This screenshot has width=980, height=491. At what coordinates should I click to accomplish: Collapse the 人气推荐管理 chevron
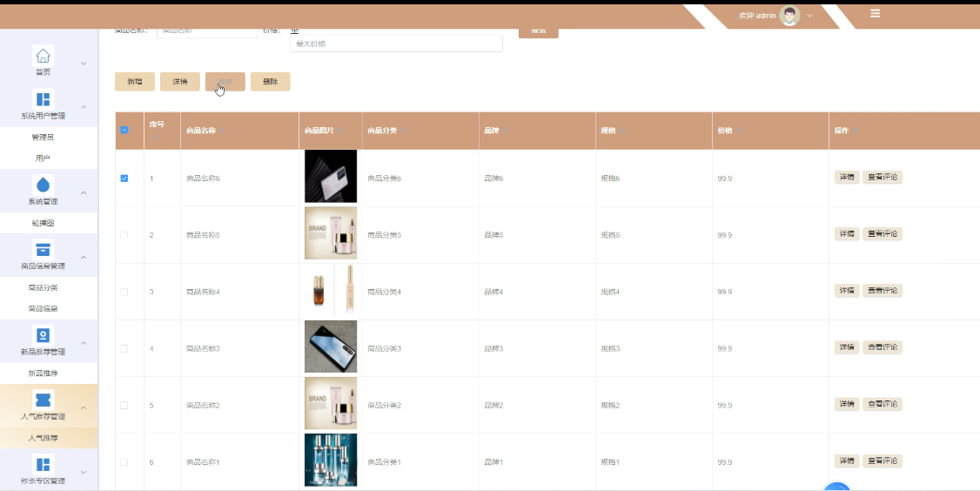84,407
